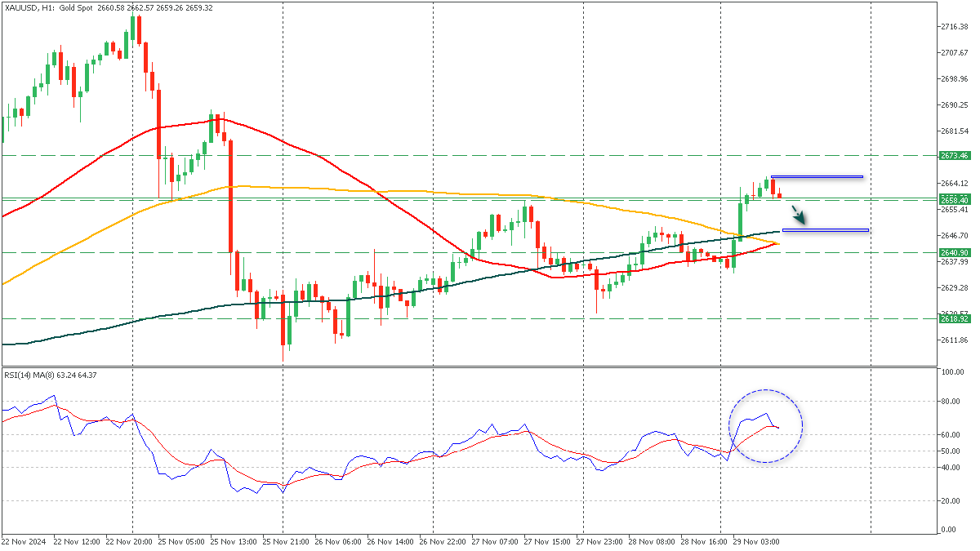The image size is (980, 551).
Task: Click the 22 Nov 12:00 time label
Action: pos(77,541)
